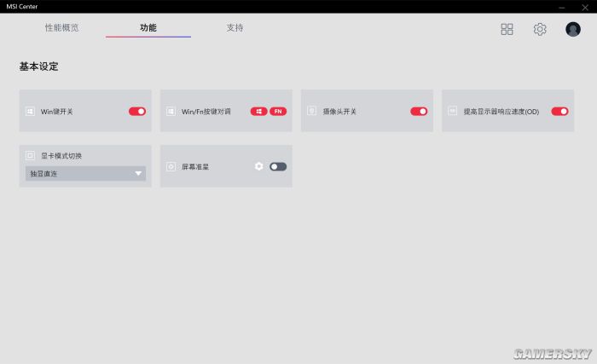Open the apps grid icon
The height and width of the screenshot is (364, 597).
click(507, 29)
